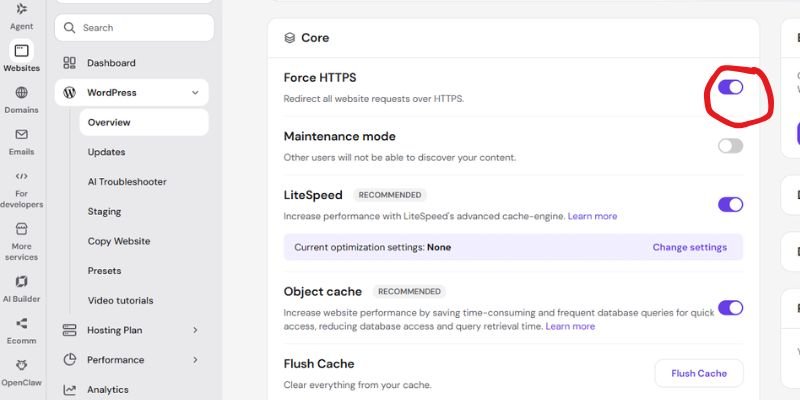Click the Core section heading
This screenshot has width=800, height=400.
pyautogui.click(x=315, y=38)
